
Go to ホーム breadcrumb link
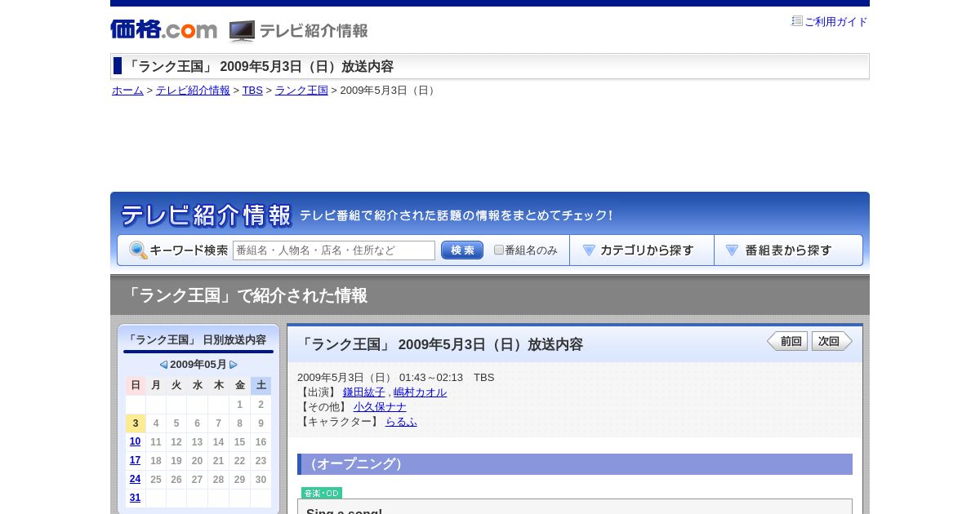[x=127, y=91]
